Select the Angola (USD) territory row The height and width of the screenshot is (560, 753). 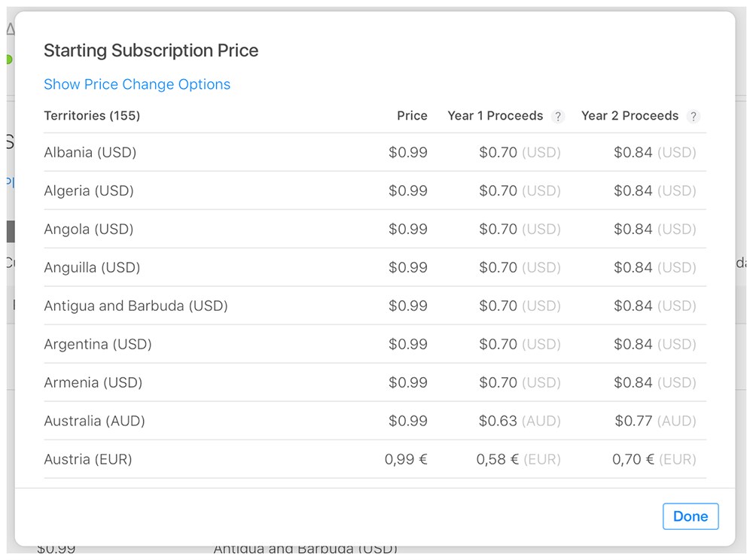pos(374,229)
